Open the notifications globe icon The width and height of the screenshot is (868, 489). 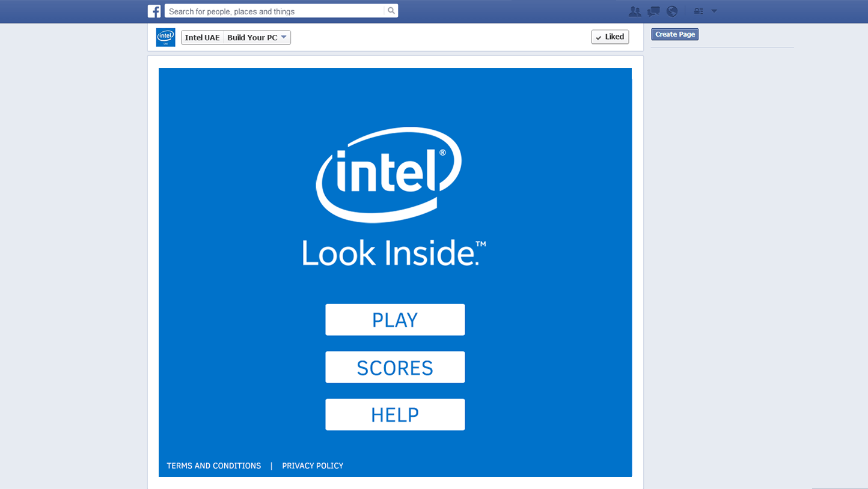(x=672, y=11)
